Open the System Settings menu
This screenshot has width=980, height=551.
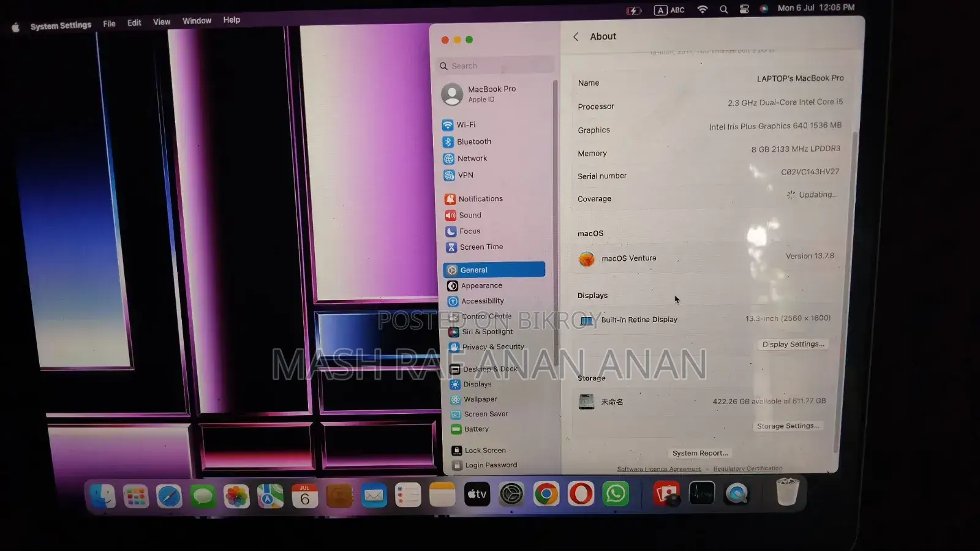(61, 26)
